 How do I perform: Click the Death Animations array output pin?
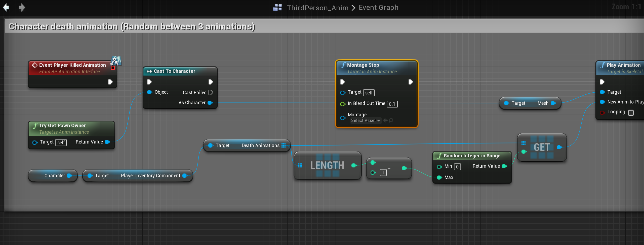(x=284, y=146)
